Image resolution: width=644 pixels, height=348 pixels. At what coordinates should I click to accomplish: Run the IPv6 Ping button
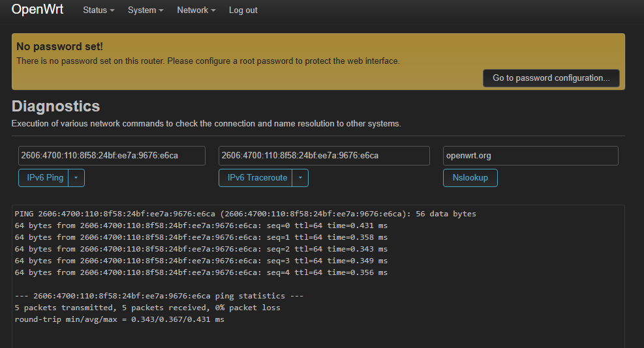[44, 178]
